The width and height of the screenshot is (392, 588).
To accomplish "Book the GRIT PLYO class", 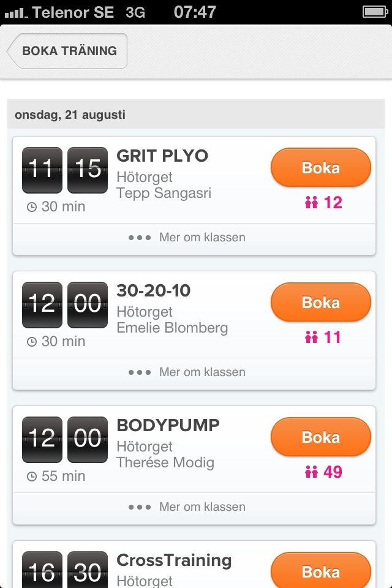I will point(321,168).
